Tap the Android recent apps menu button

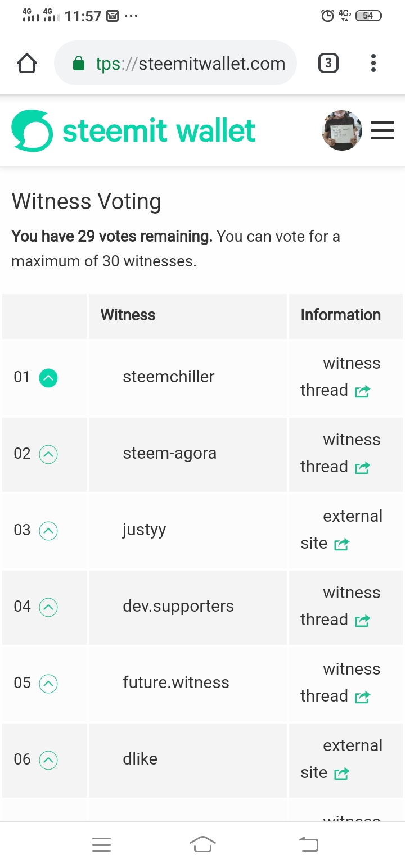(101, 844)
